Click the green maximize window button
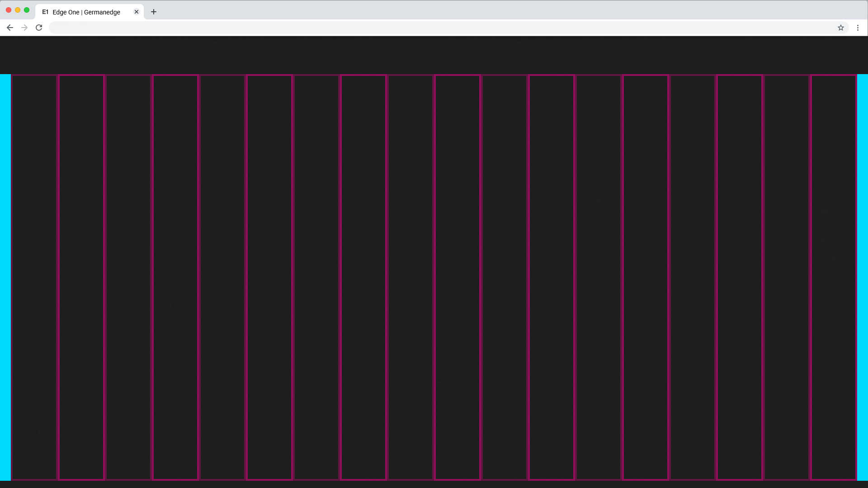This screenshot has width=868, height=488. point(27,10)
